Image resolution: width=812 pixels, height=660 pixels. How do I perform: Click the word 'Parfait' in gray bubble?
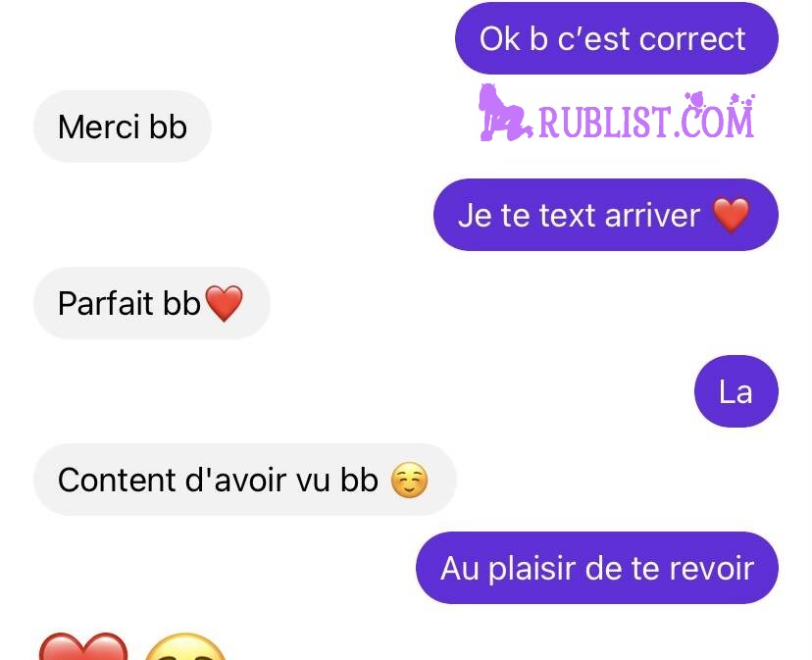coord(106,303)
